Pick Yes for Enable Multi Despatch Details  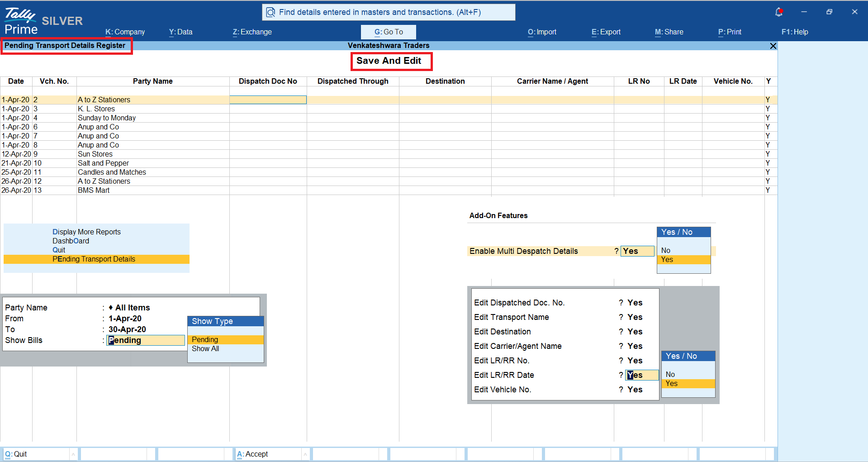[683, 260]
